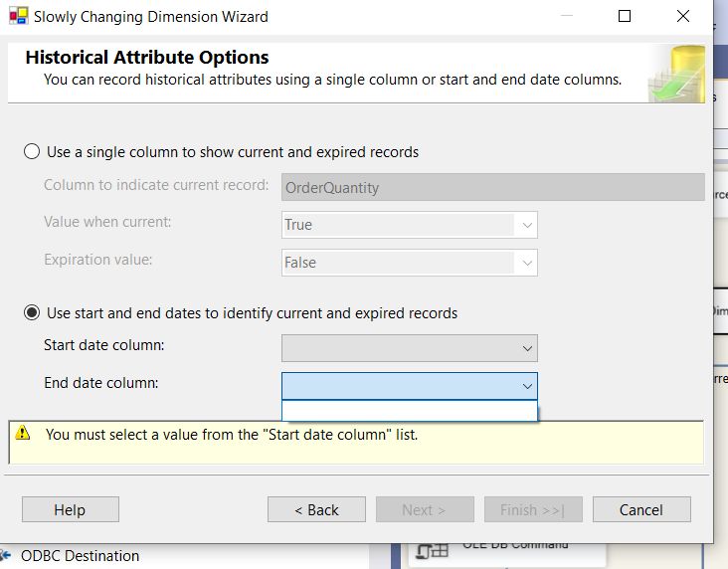Click the ODBC Destination arrow icon
728x569 pixels.
6,556
